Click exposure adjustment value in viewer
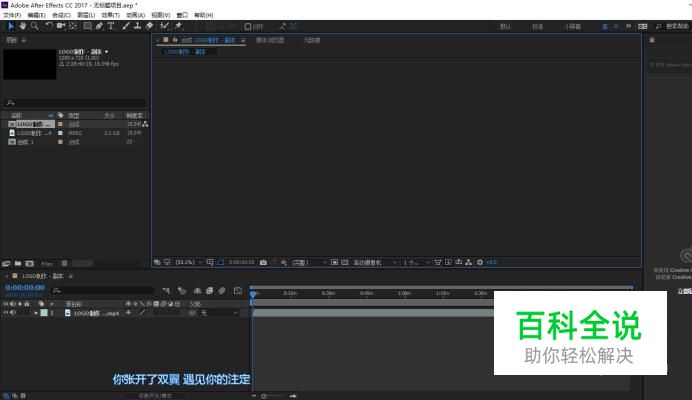The image size is (692, 400). point(491,262)
